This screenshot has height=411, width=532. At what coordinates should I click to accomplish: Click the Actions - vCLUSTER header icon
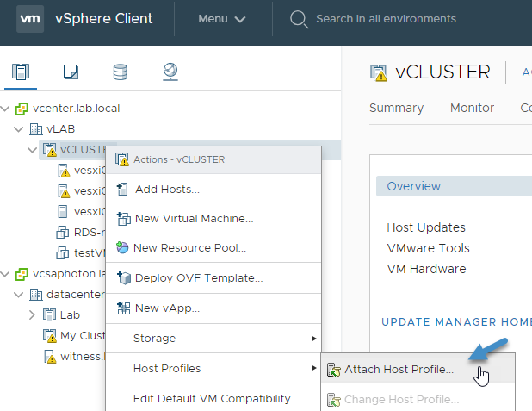pos(121,159)
